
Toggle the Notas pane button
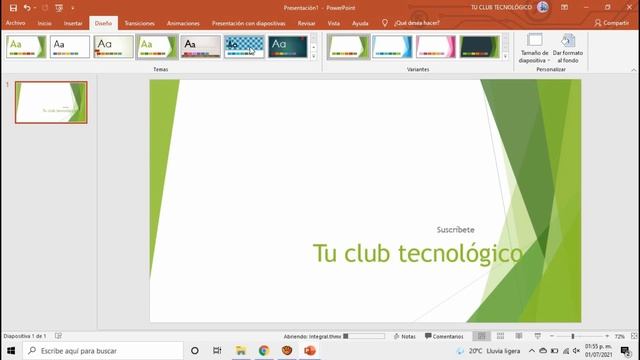tap(404, 336)
